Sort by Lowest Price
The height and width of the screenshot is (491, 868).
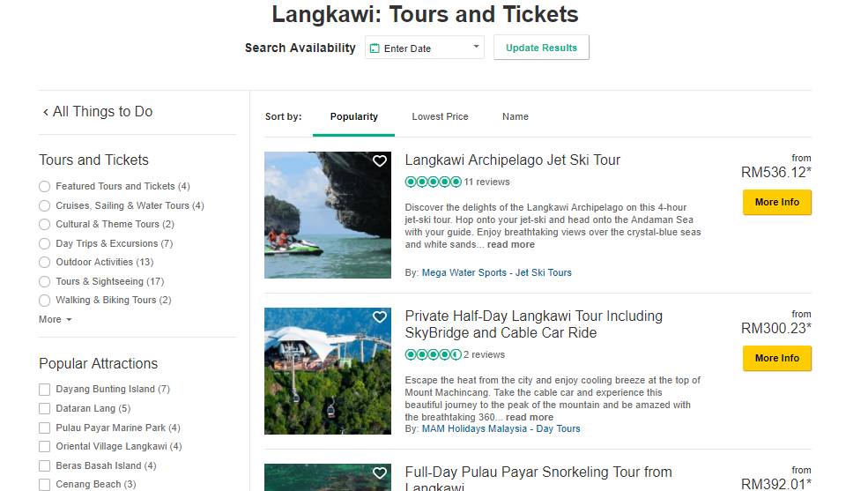click(440, 116)
